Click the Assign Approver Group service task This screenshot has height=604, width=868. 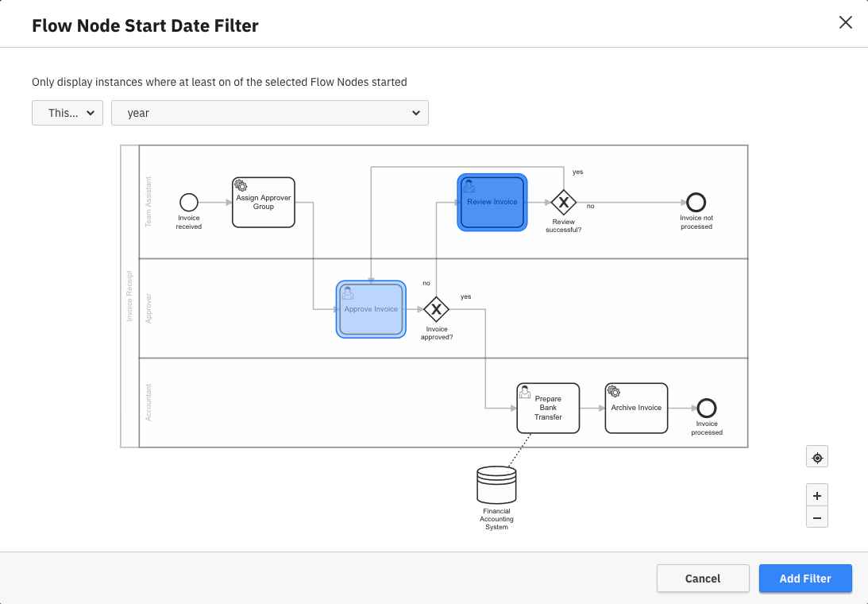[263, 202]
